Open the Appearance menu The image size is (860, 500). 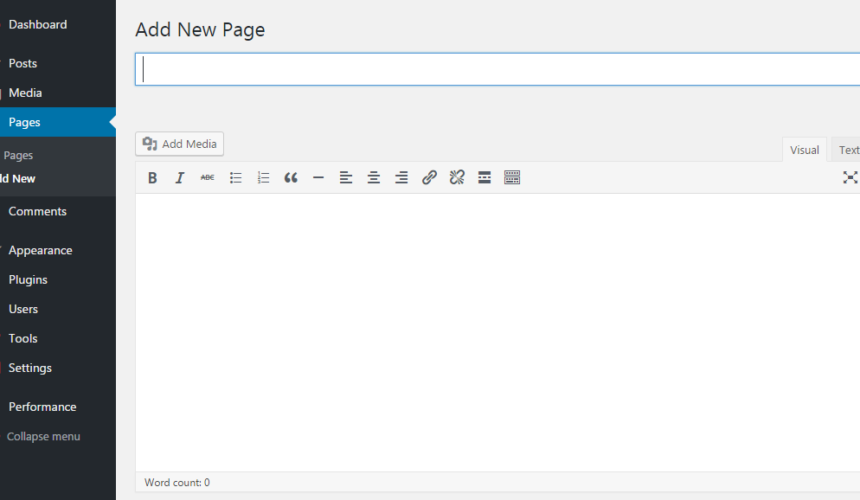pyautogui.click(x=40, y=251)
